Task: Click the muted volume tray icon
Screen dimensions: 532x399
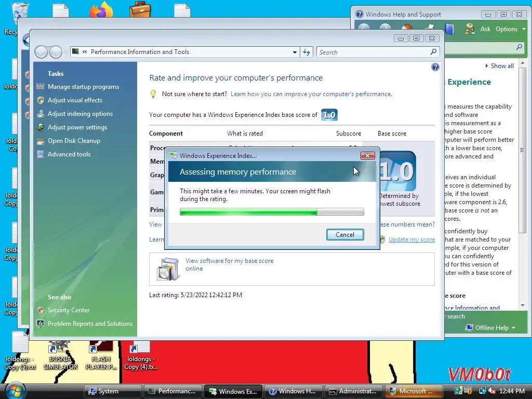Action: [491, 391]
